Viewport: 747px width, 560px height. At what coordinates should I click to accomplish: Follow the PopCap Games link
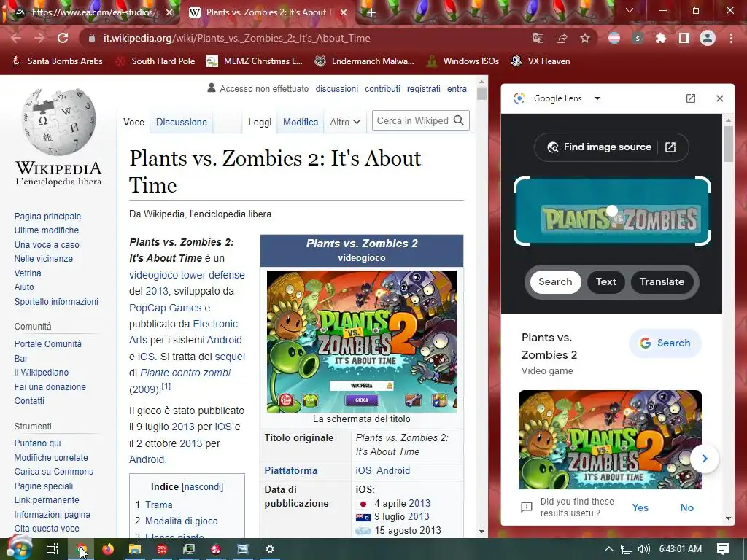coord(166,308)
